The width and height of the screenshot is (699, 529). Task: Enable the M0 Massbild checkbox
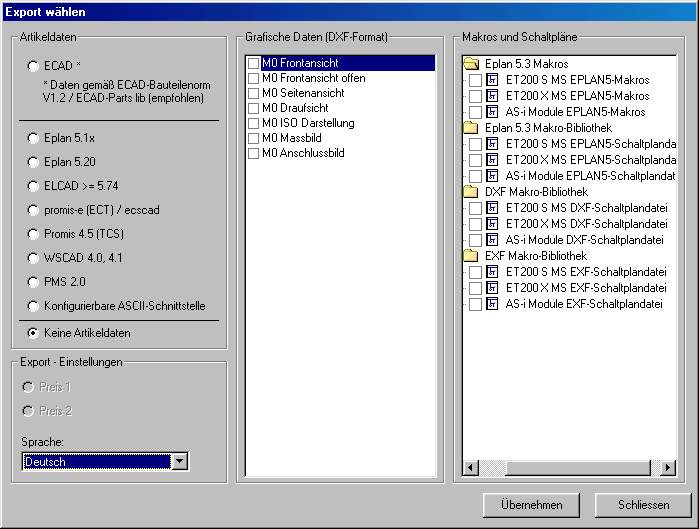pos(253,138)
